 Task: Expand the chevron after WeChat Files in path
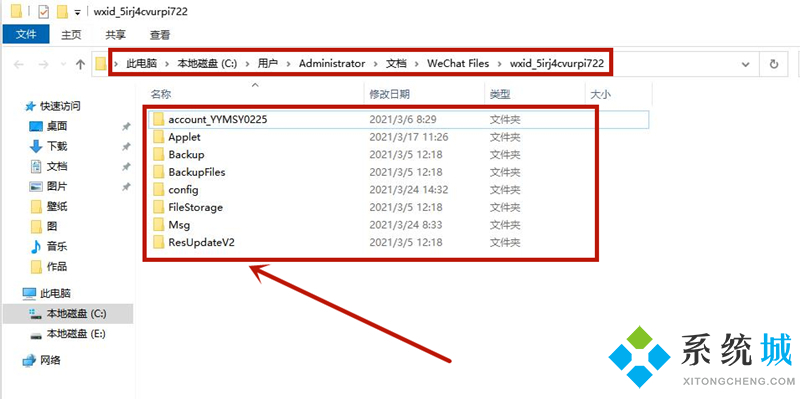point(499,64)
